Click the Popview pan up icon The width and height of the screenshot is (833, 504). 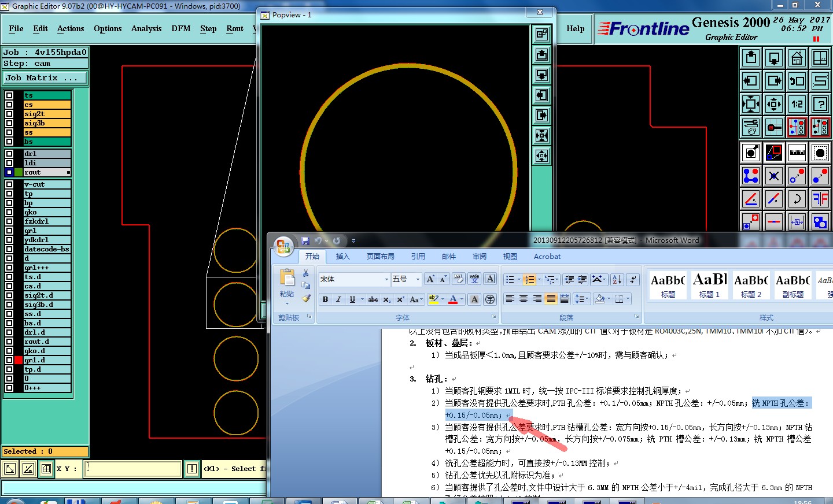(x=541, y=55)
